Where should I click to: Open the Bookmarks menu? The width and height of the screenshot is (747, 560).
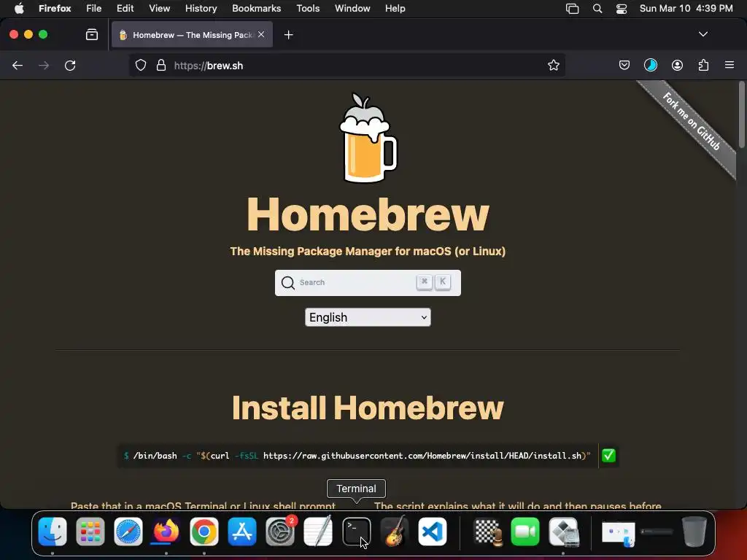coord(256,9)
